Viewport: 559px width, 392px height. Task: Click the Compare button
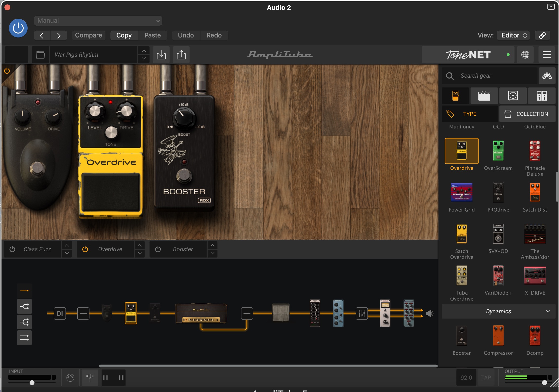pos(88,35)
